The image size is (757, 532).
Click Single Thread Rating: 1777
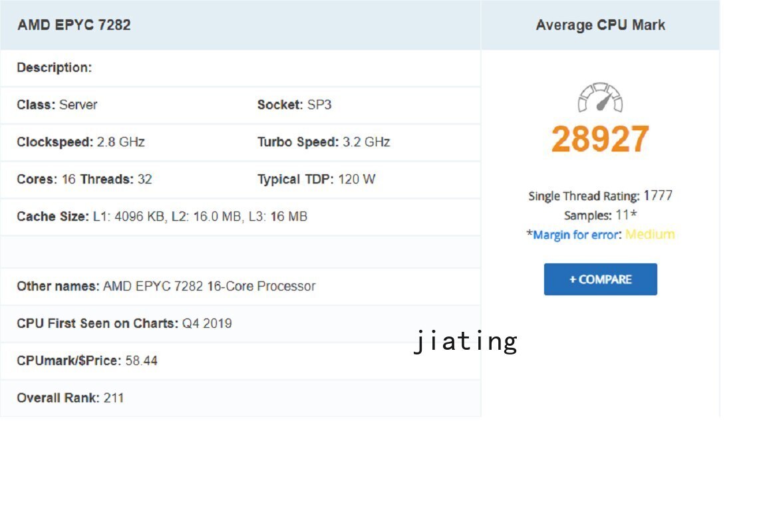coord(600,196)
